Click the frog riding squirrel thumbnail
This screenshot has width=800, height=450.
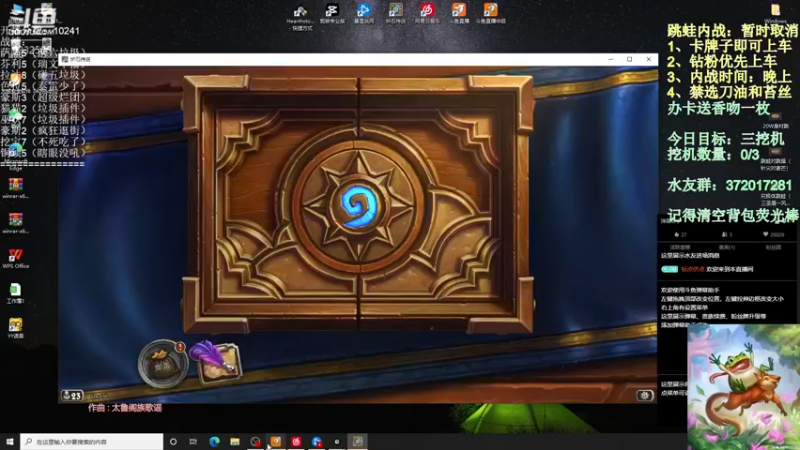743,387
